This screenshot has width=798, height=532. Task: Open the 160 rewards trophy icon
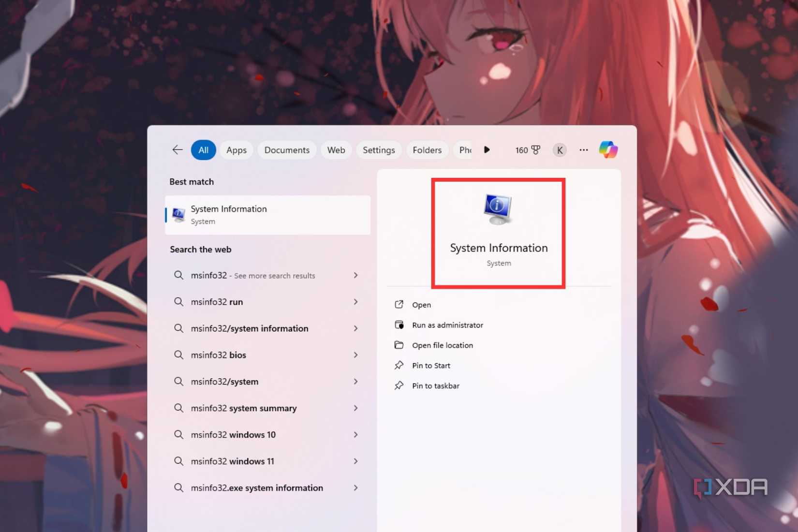tap(535, 150)
